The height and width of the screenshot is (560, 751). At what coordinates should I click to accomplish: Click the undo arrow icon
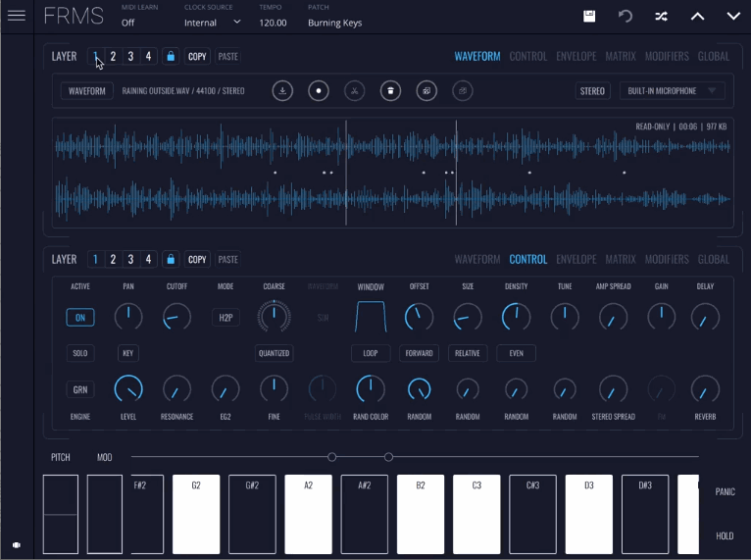[626, 17]
